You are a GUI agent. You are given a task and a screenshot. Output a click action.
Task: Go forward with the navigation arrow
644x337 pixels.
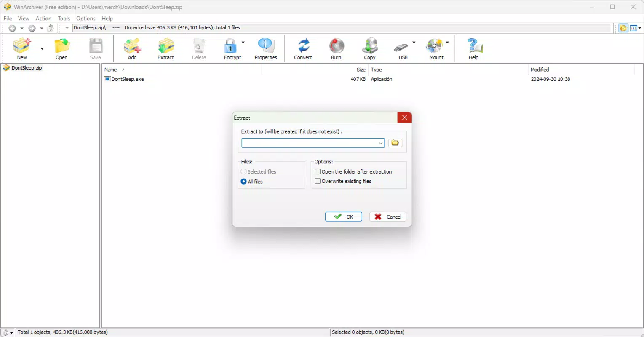[32, 28]
